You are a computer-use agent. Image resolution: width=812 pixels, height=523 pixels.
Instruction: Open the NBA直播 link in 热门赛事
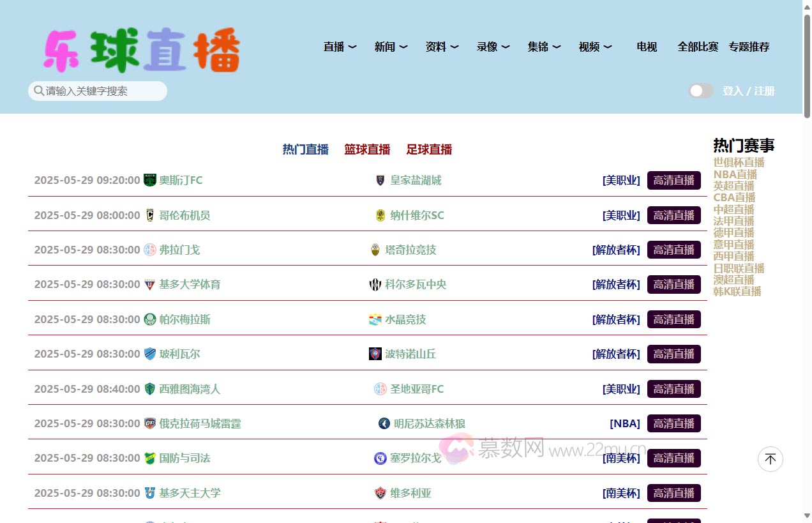(735, 174)
